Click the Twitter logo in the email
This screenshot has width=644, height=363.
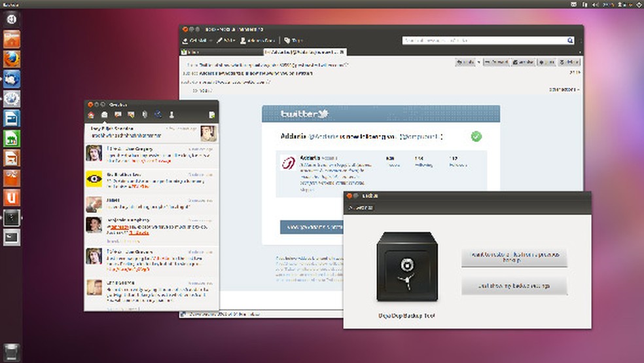click(x=304, y=114)
